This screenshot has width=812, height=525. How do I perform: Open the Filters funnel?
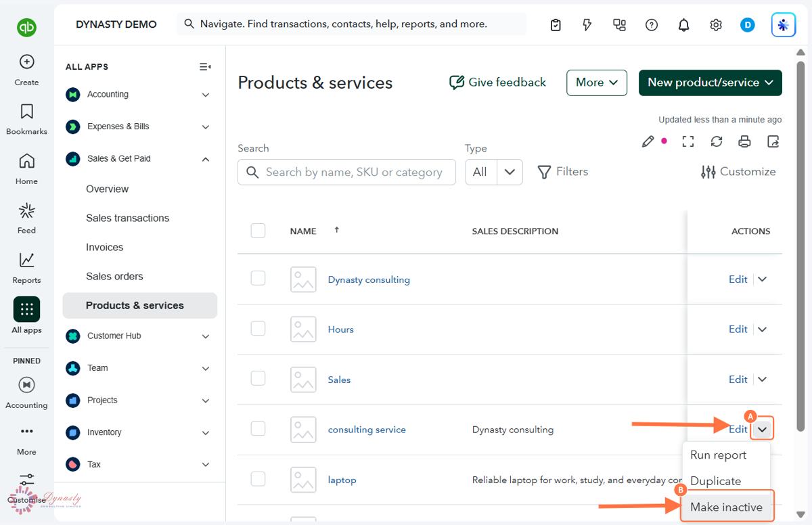click(x=563, y=172)
